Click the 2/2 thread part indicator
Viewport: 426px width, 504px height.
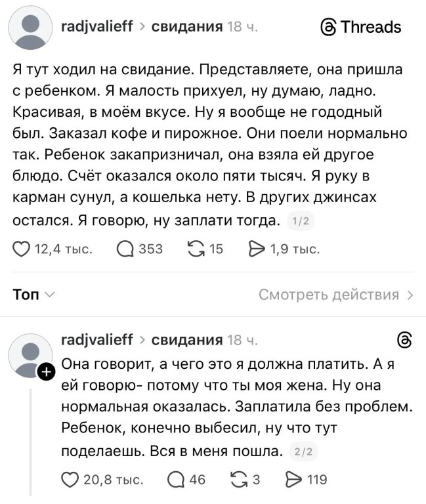[x=304, y=451]
